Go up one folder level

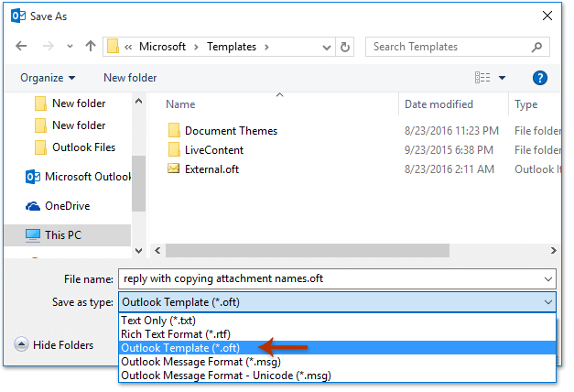[x=91, y=46]
